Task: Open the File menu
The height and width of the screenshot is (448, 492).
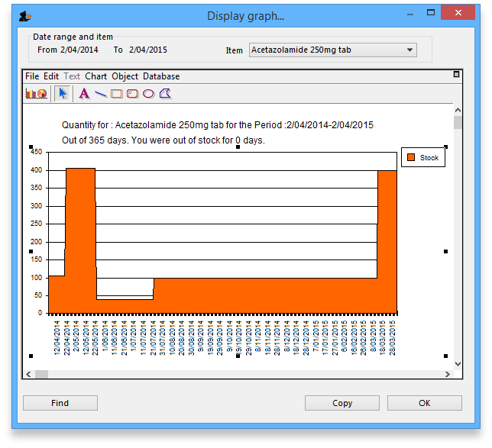Action: coord(32,76)
